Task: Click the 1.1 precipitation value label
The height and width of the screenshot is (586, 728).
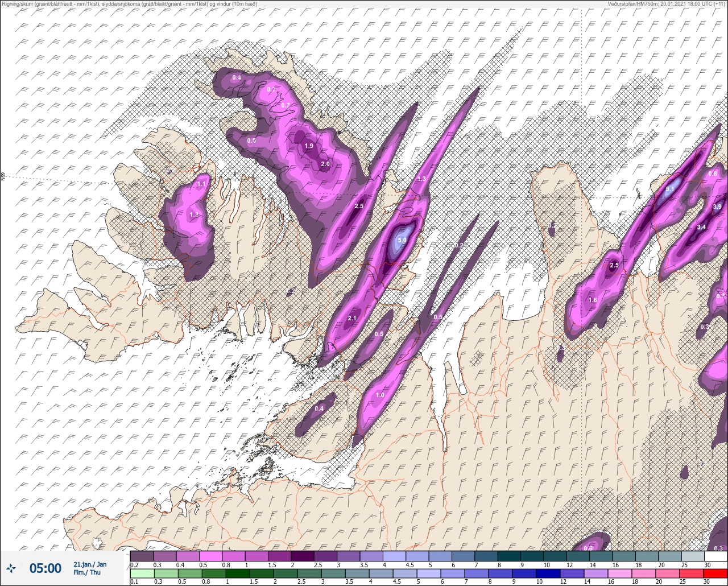Action: [201, 184]
